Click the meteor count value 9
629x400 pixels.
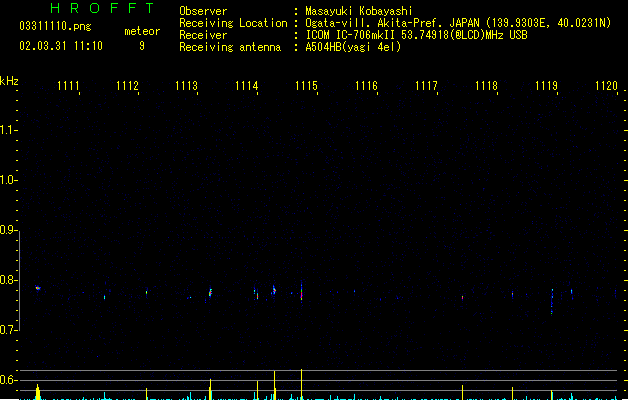[142, 46]
